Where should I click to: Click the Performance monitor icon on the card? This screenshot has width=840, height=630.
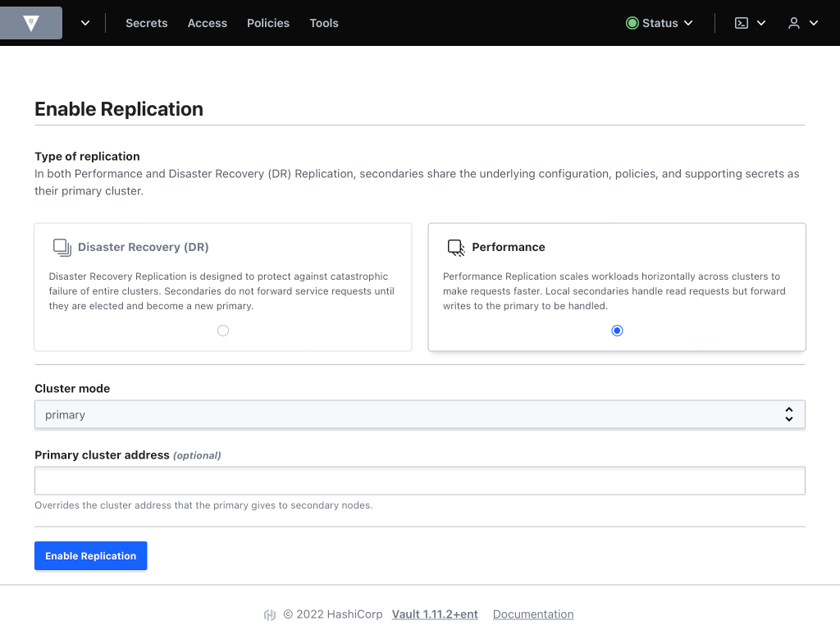click(454, 246)
